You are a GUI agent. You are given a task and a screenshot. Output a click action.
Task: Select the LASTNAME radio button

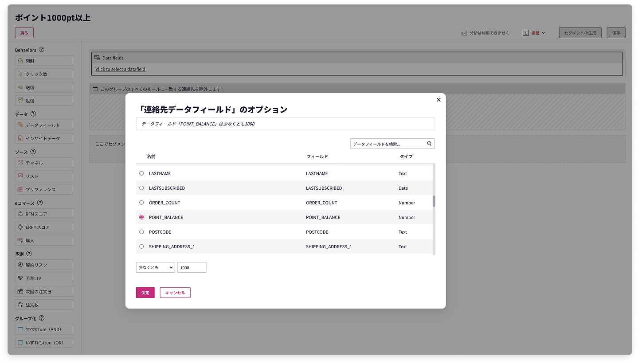[141, 173]
